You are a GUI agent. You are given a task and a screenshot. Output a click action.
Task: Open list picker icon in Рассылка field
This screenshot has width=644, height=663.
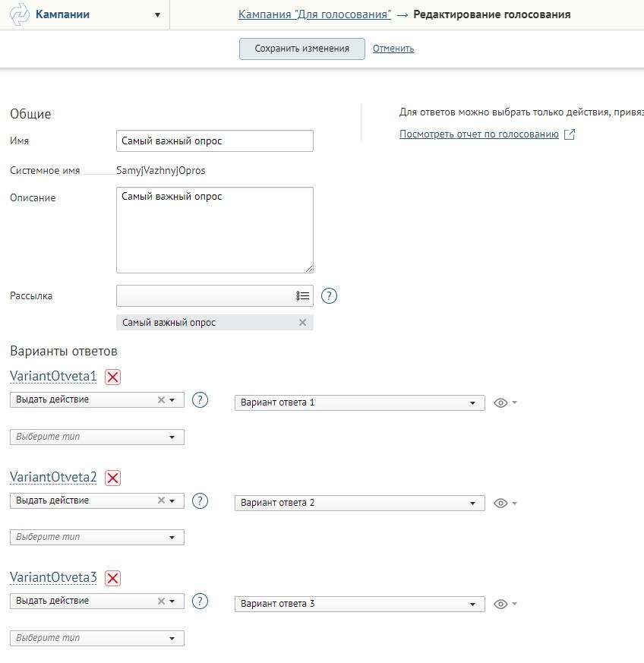302,296
